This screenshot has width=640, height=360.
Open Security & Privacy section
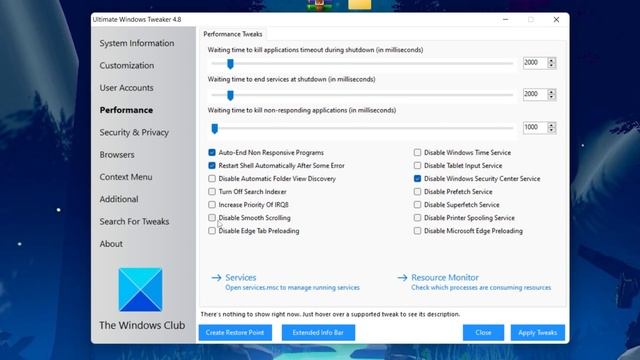click(x=134, y=132)
